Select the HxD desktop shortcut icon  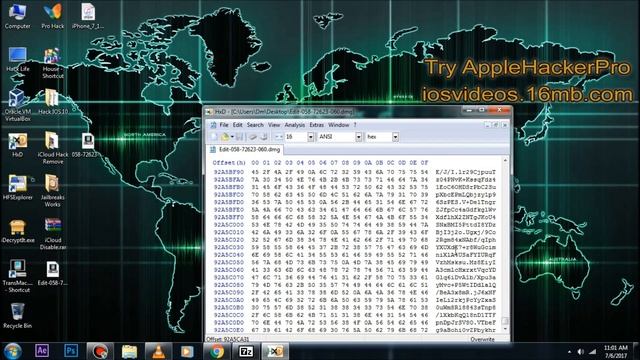click(x=18, y=145)
